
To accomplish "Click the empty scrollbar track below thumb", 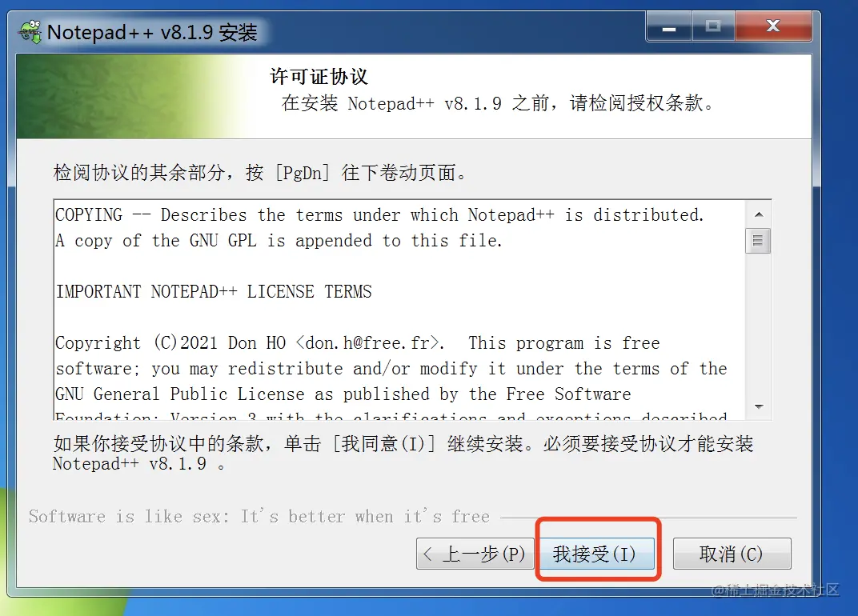I will click(x=759, y=324).
